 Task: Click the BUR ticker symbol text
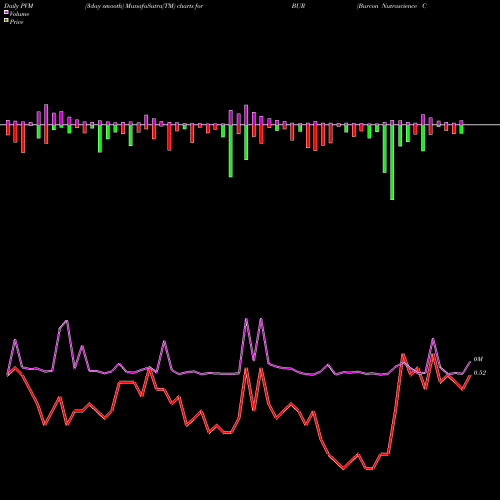[298, 6]
